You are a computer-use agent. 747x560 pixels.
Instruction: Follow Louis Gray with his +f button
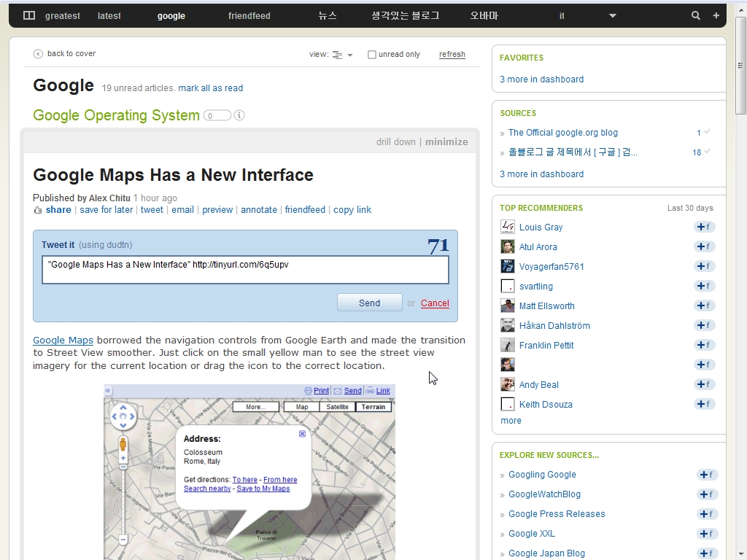click(704, 227)
